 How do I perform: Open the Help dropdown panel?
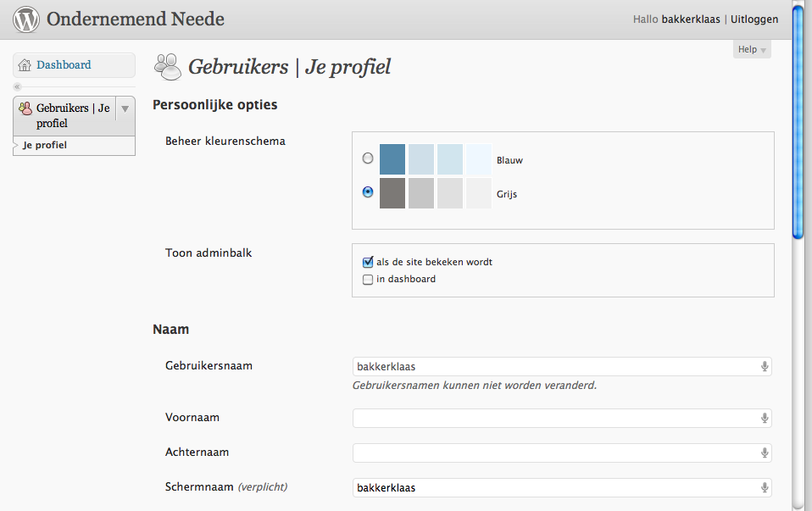coord(752,49)
